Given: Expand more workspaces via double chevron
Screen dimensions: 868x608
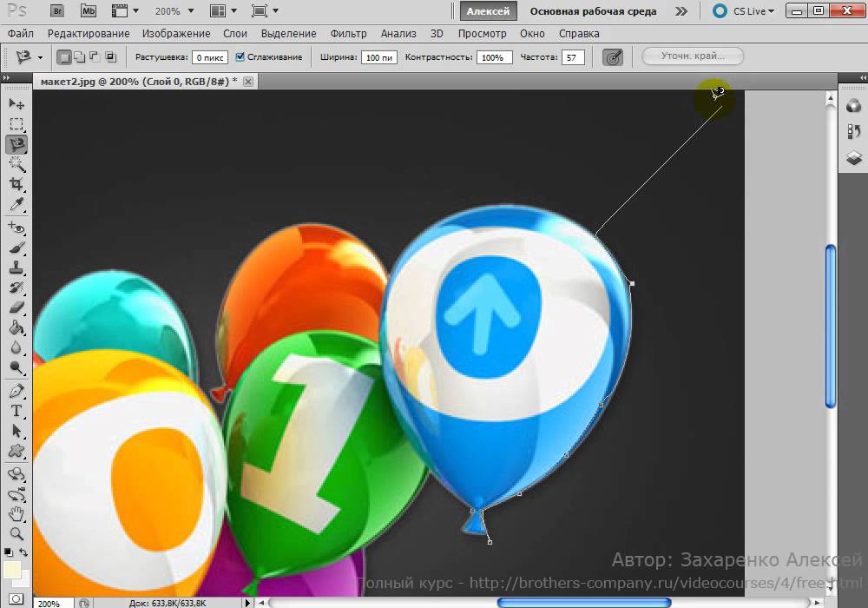Looking at the screenshot, I should [681, 11].
